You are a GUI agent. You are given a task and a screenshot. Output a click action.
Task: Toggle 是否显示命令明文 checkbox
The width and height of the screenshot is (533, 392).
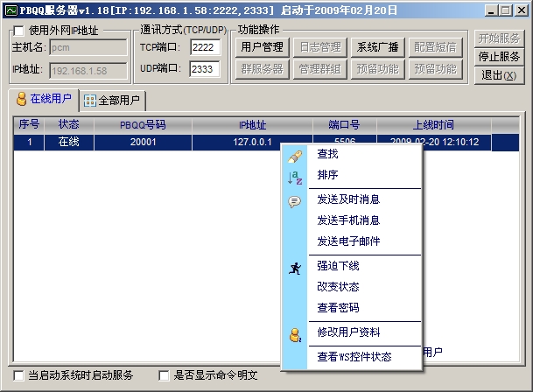coord(164,375)
